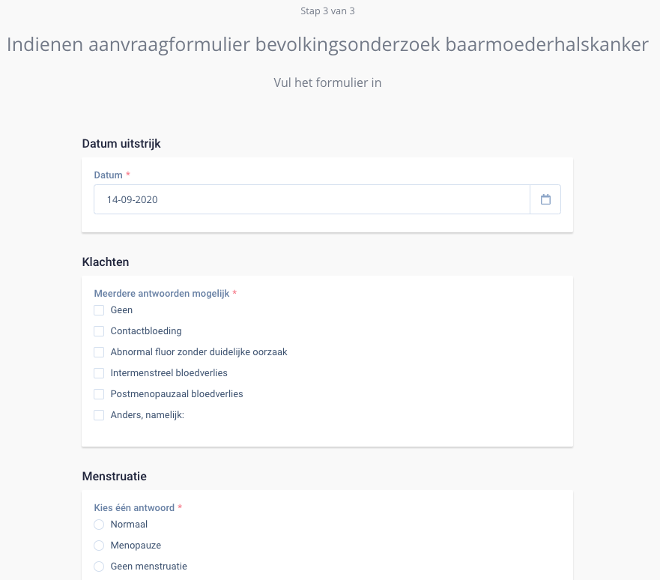
Task: Click the Menstruatie section heading
Action: coord(114,476)
